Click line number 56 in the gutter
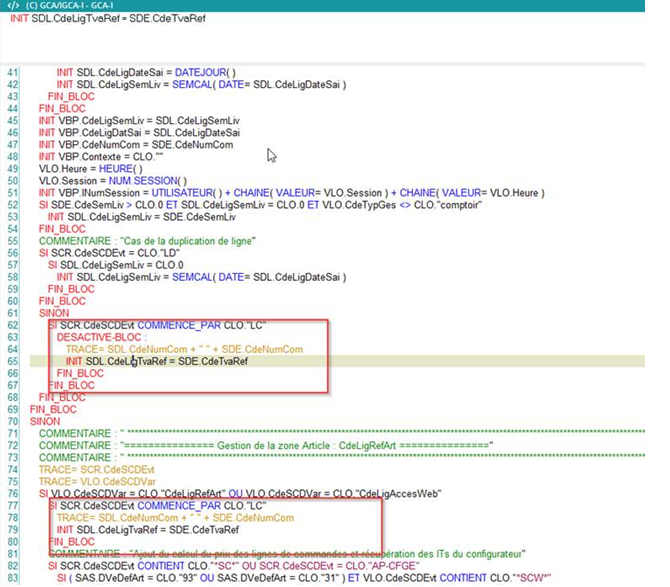Image resolution: width=670 pixels, height=587 pixels. pos(12,253)
